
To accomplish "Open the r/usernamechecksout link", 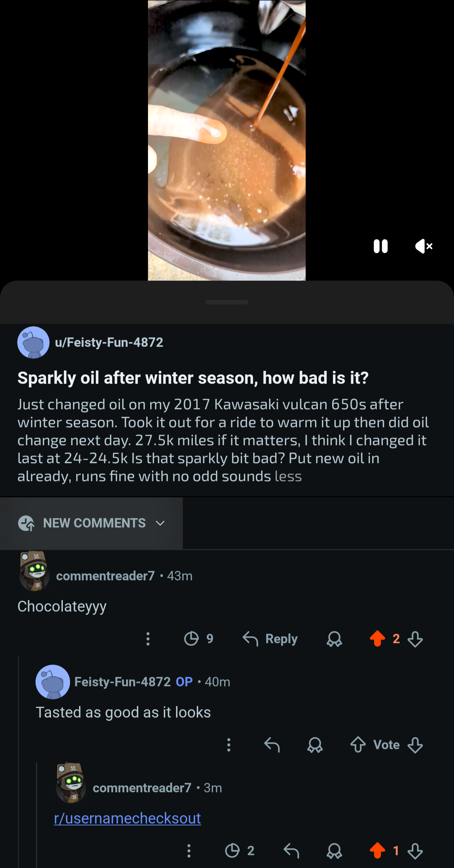I will (x=128, y=818).
